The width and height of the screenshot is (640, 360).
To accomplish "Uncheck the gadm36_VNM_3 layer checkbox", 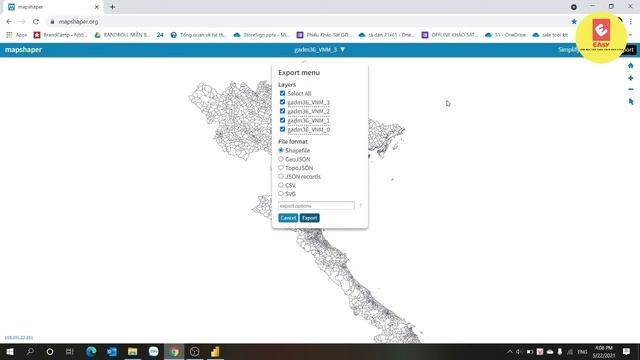I will (282, 102).
